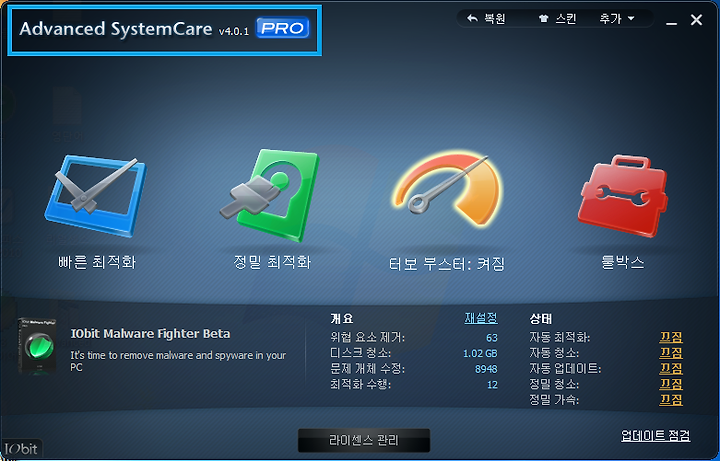Click the 업데이트 점검 link

(655, 435)
